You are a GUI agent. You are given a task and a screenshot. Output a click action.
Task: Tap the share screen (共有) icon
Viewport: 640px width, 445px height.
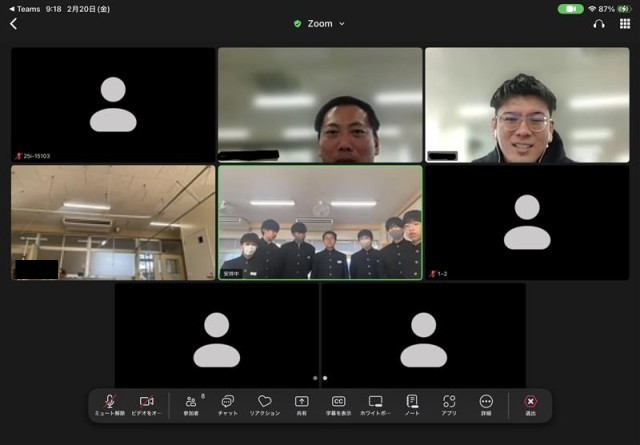pyautogui.click(x=301, y=404)
